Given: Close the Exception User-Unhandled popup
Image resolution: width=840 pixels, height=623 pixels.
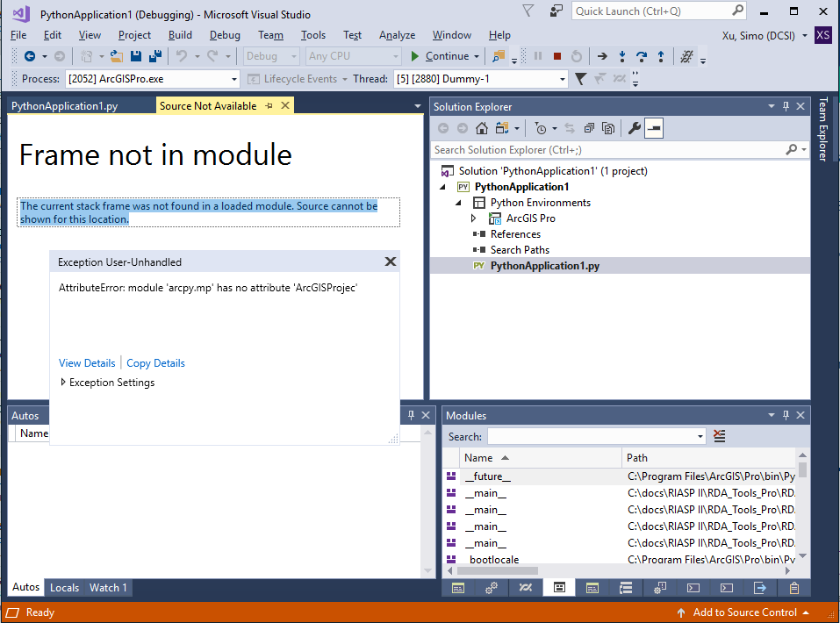Looking at the screenshot, I should point(391,261).
